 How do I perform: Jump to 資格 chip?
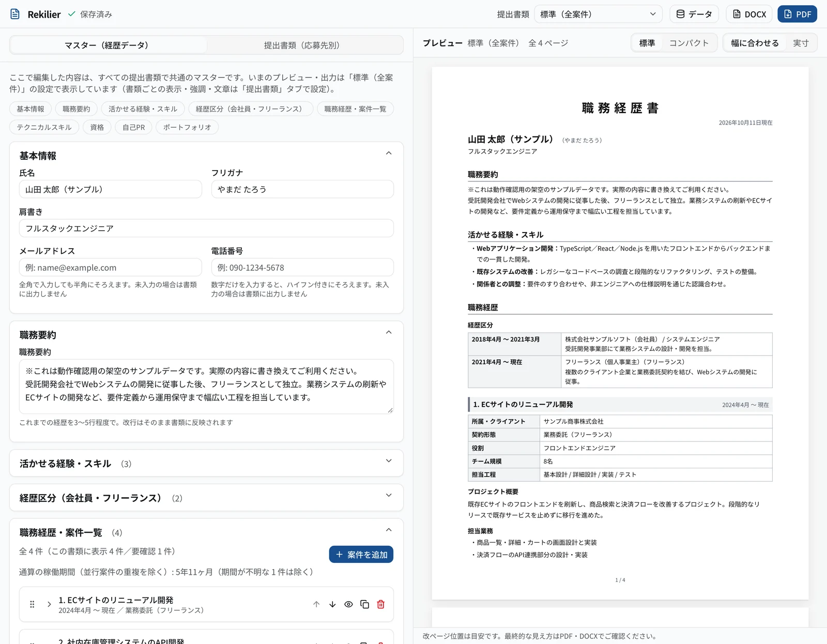(x=97, y=127)
